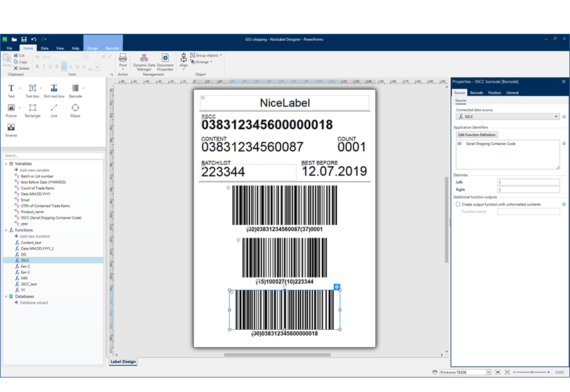Viewport: 570px width, 392px height.
Task: Open the printer selection dropdown
Action: 488,372
